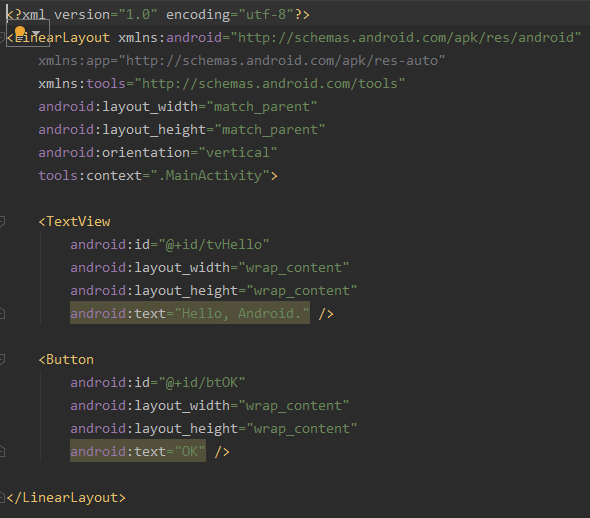Collapse the LinearLayout fold marker in gutter
Screen dimensions: 590x518
click(x=2, y=38)
